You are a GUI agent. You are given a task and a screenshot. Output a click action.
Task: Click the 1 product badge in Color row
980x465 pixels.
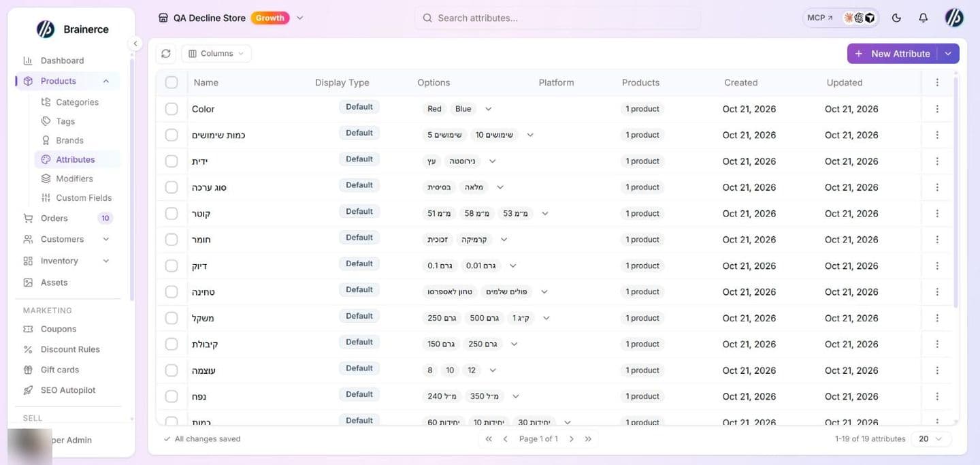pyautogui.click(x=642, y=109)
